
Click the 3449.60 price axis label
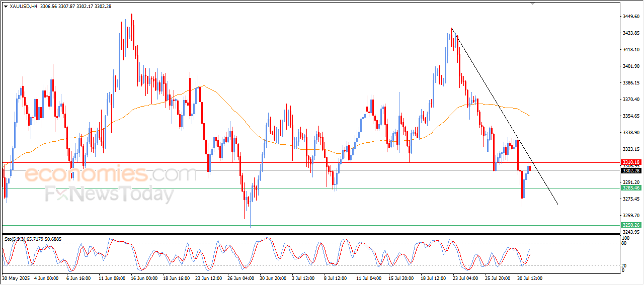[x=631, y=16]
